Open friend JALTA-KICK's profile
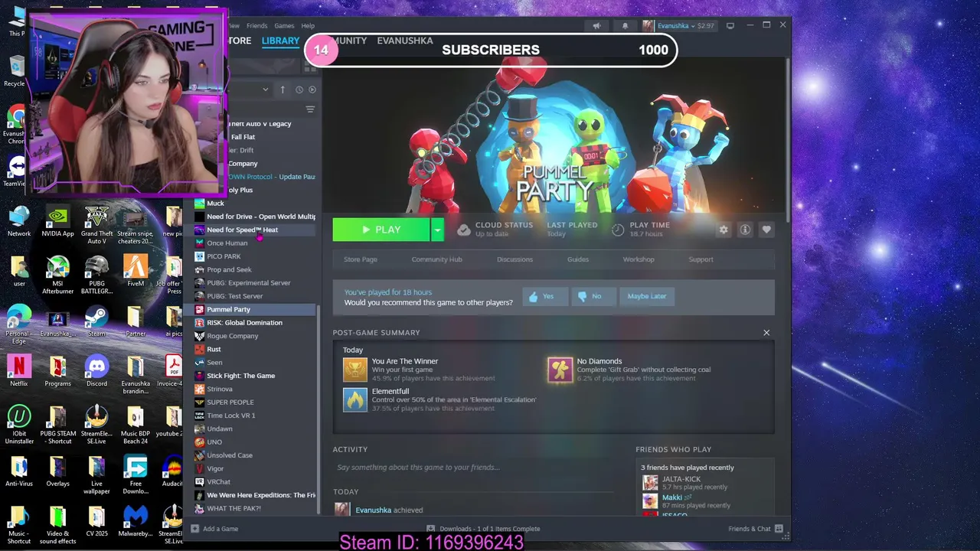Image resolution: width=980 pixels, height=551 pixels. [x=681, y=480]
